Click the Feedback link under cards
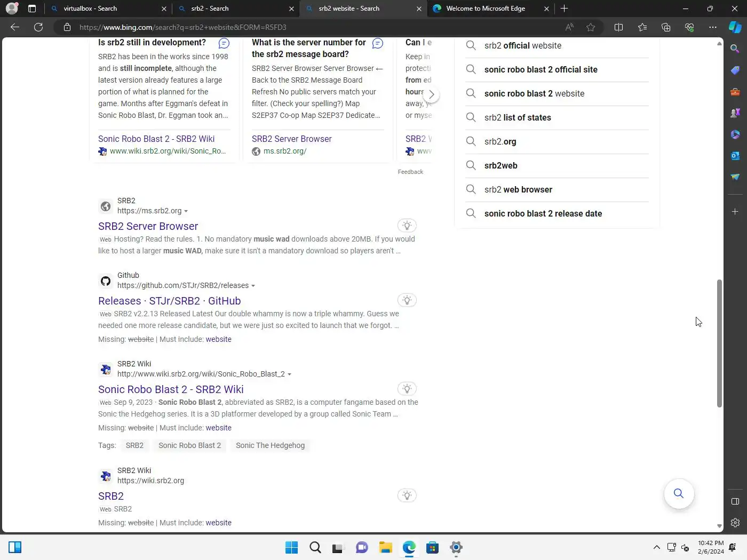747x560 pixels. click(x=410, y=172)
